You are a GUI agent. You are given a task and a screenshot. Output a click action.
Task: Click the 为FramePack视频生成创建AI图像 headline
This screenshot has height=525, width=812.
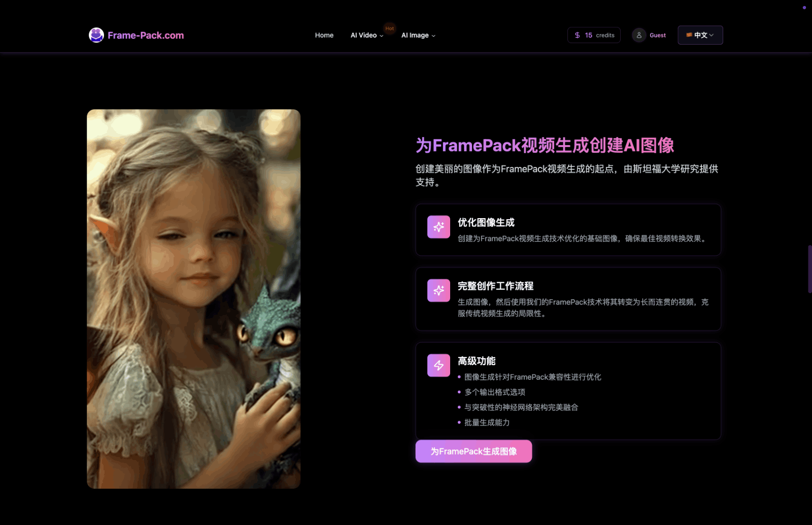(545, 146)
